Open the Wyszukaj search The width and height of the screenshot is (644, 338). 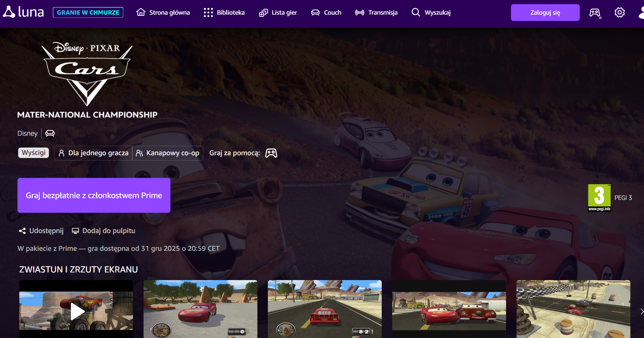point(431,13)
